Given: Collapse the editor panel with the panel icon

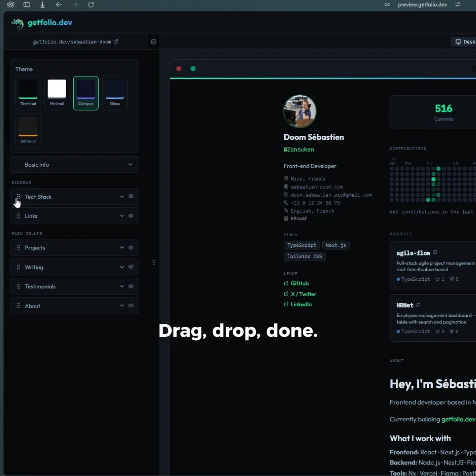Looking at the screenshot, I should (x=154, y=42).
